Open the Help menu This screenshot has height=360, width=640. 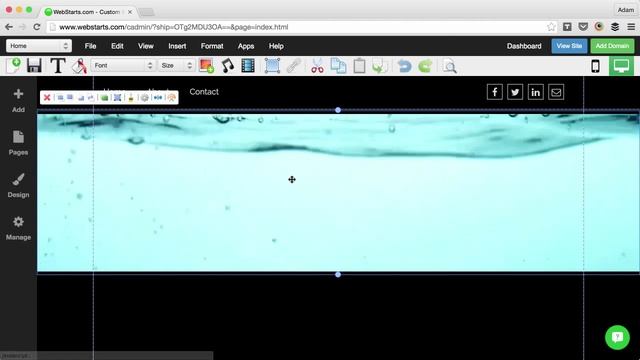click(x=276, y=46)
